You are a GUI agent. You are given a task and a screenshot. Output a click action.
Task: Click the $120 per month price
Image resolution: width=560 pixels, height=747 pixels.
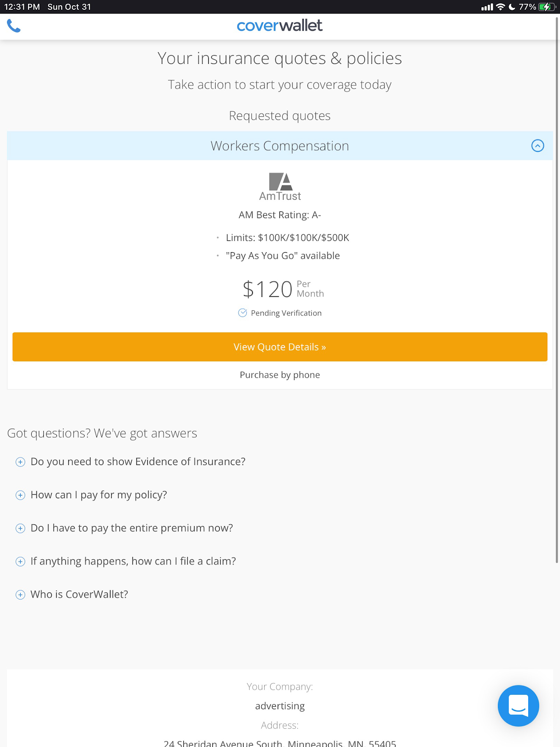pos(282,289)
